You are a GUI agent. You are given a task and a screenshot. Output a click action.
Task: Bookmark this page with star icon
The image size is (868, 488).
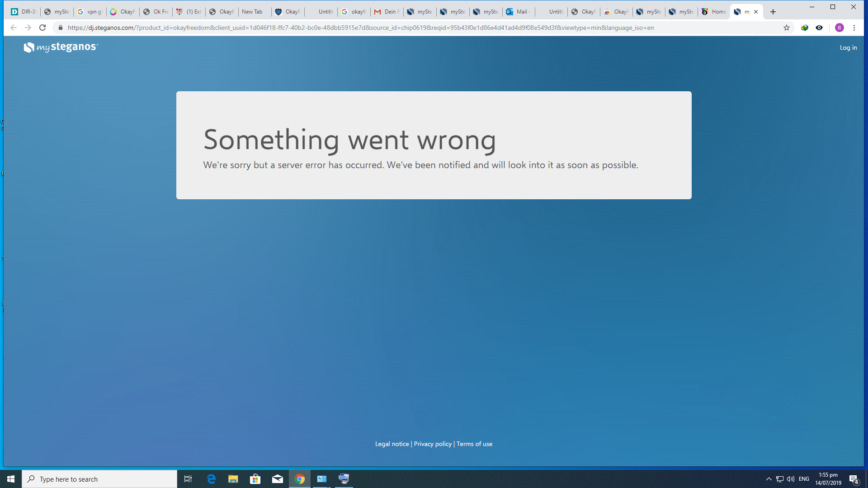tap(787, 28)
